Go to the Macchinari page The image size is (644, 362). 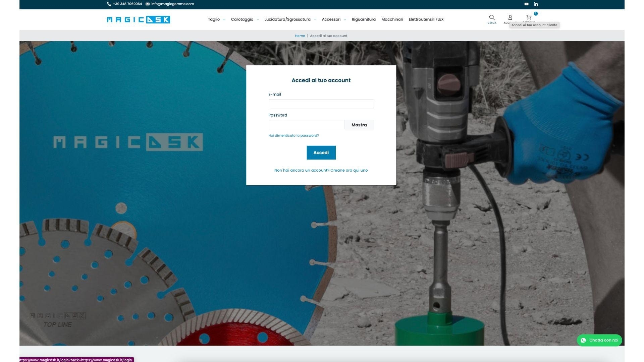click(392, 19)
